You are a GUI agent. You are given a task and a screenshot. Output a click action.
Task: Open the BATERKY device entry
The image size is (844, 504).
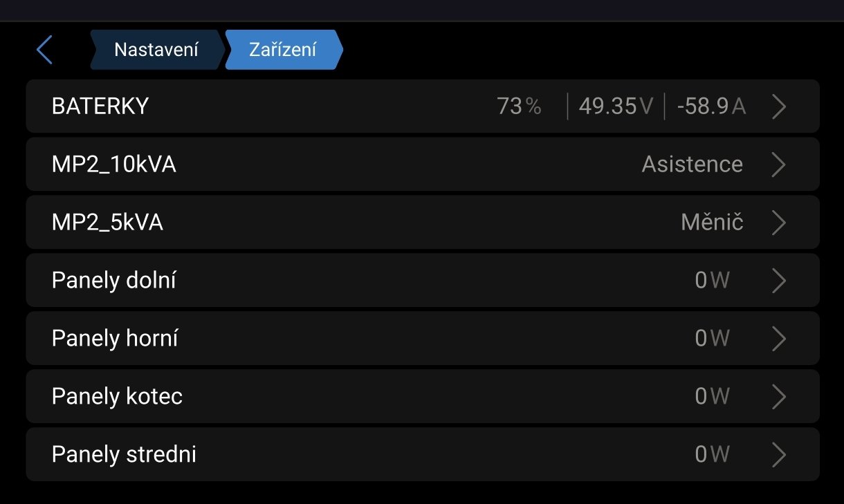pyautogui.click(x=100, y=106)
